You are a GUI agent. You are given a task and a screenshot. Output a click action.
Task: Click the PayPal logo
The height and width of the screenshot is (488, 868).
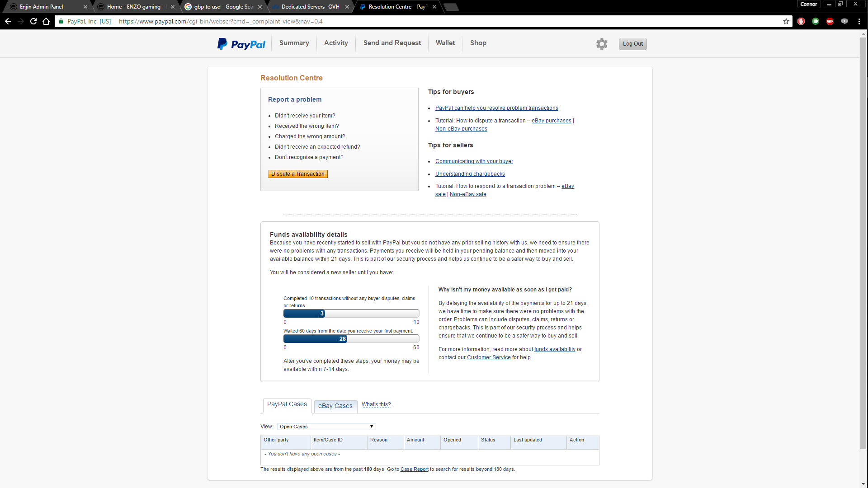pos(241,44)
